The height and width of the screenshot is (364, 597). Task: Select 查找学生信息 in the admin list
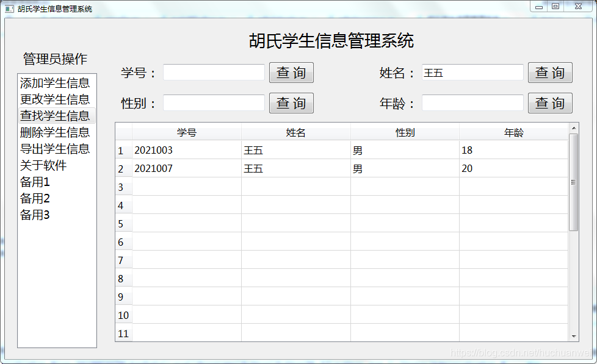(x=57, y=116)
